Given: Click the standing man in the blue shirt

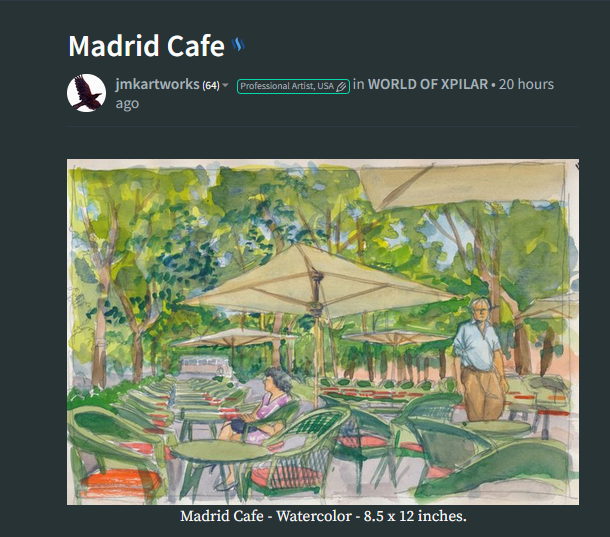Looking at the screenshot, I should (480, 360).
